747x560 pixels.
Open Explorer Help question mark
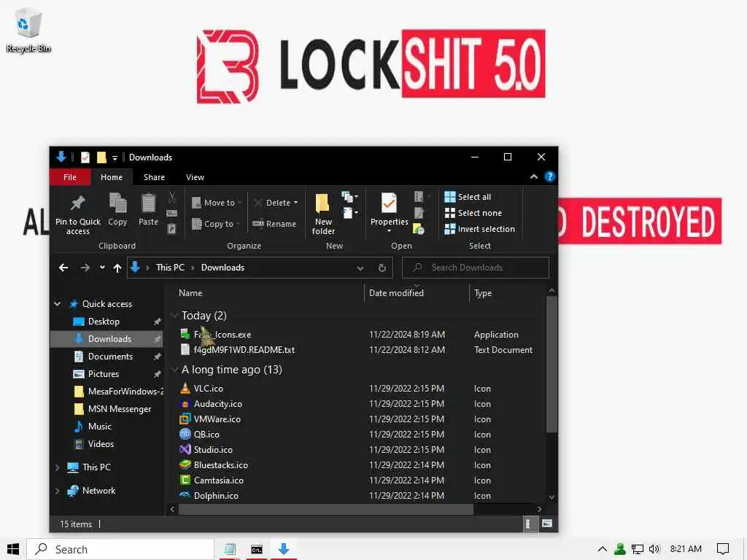550,176
